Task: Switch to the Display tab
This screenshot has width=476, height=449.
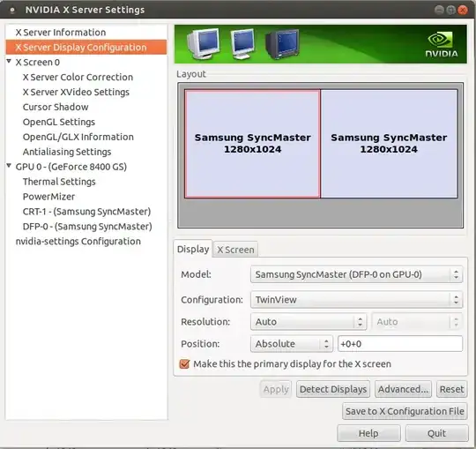Action: pyautogui.click(x=193, y=249)
